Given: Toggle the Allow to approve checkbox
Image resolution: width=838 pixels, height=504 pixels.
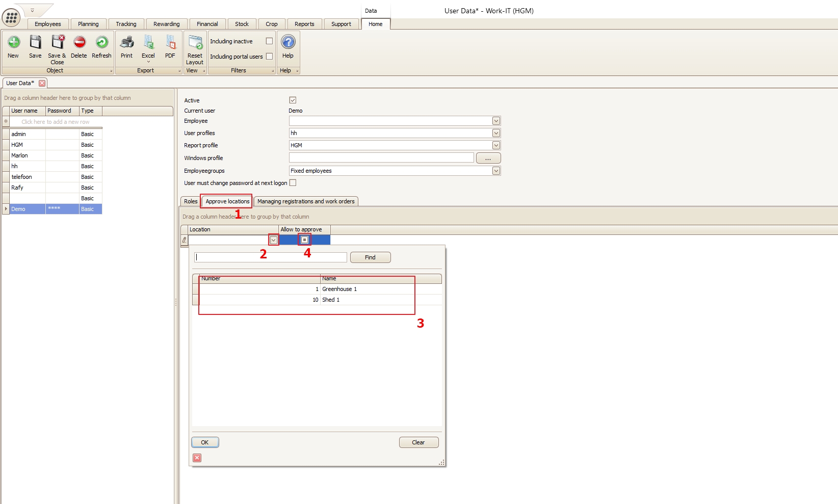Looking at the screenshot, I should [x=304, y=240].
